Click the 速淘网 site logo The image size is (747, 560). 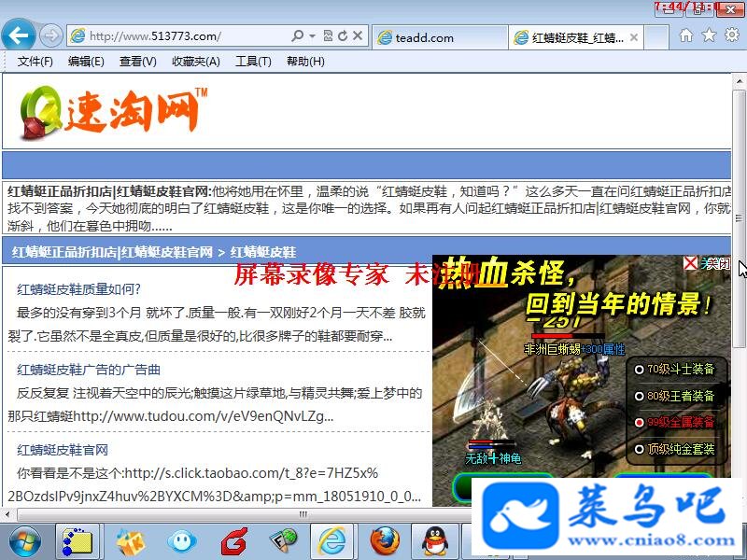(113, 112)
